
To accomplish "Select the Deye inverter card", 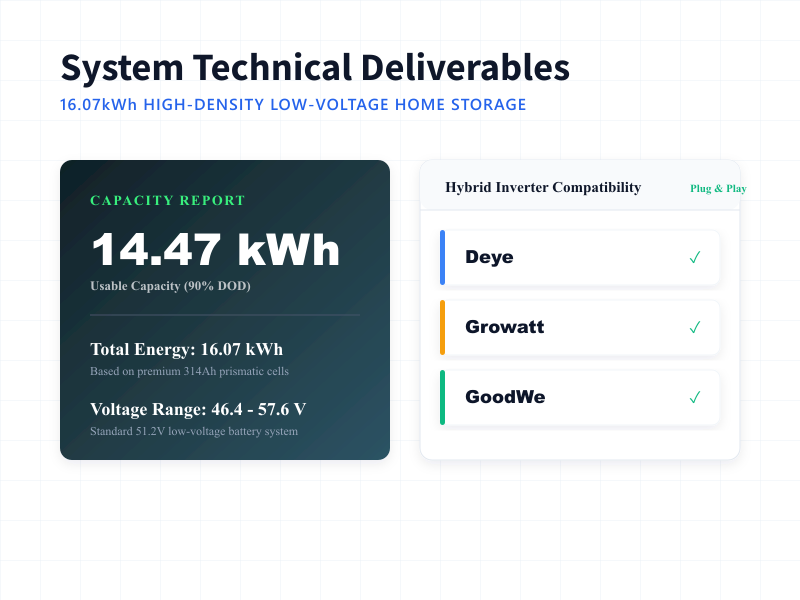I will 580,257.
